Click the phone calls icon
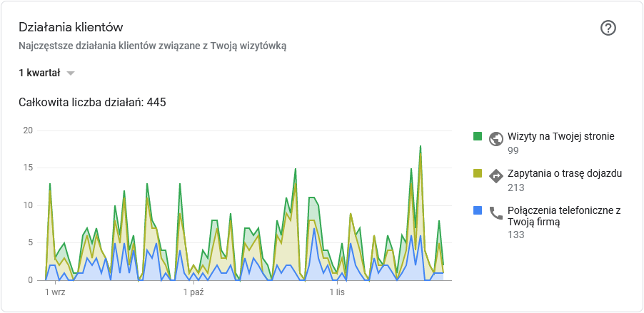This screenshot has width=644, height=313. [496, 212]
